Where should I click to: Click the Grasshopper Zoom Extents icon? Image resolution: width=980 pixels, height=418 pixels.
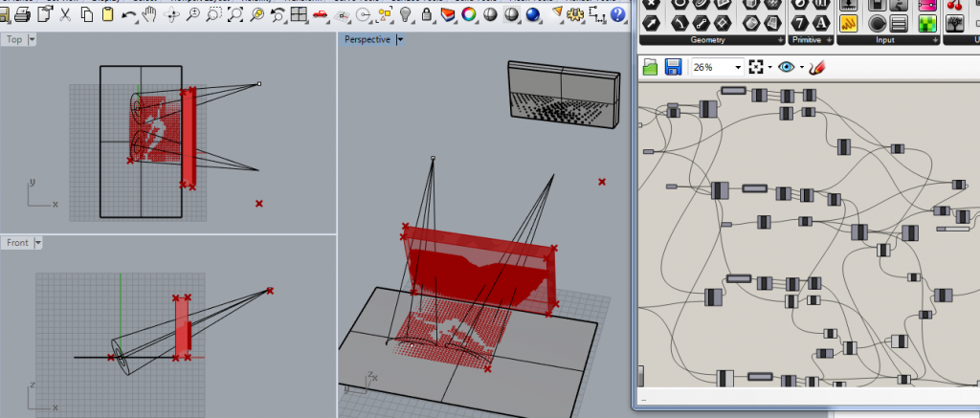756,67
